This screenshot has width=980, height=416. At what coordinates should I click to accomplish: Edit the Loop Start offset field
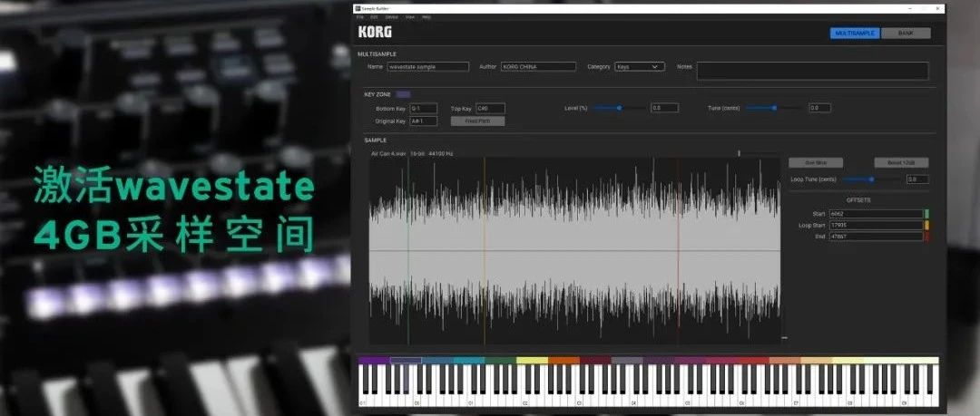876,225
